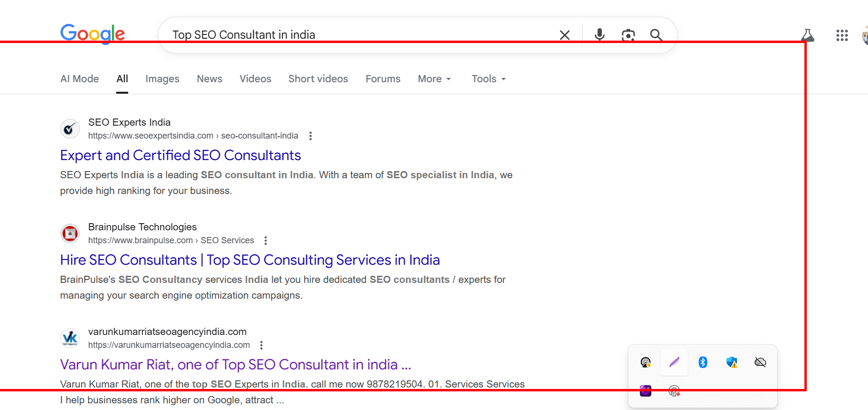Click the crossed-out cloud OneDrive tray icon
Viewport: 868px width, 410px height.
(x=760, y=362)
